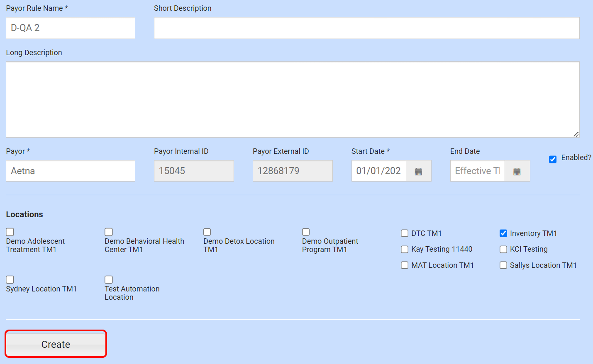Click the Create button
This screenshot has width=593, height=364.
55,344
